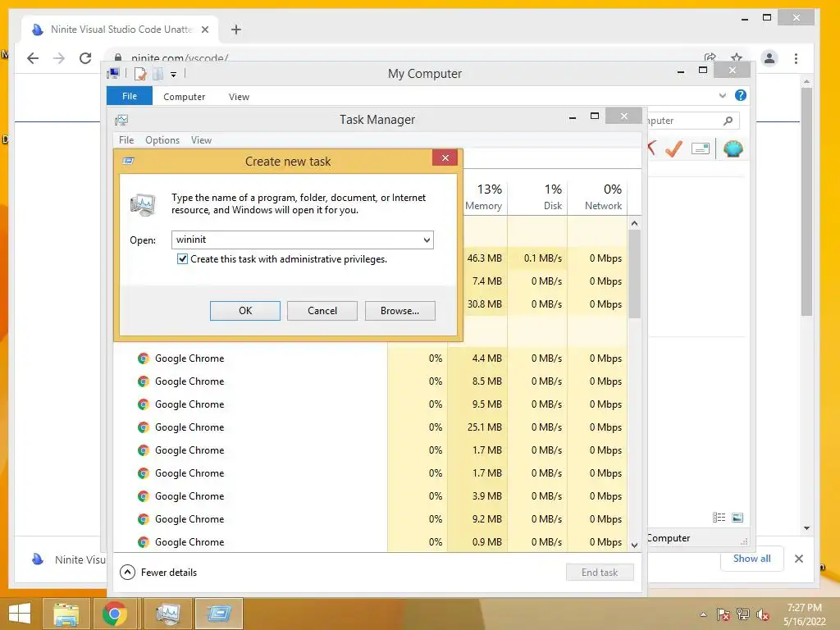The width and height of the screenshot is (840, 630).
Task: Open Google Chrome from taskbar
Action: tap(114, 614)
